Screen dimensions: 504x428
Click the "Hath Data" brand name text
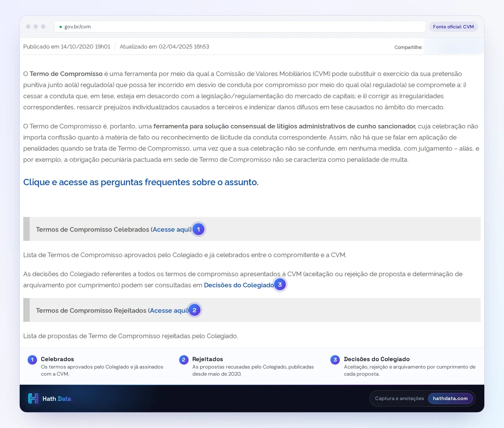click(x=57, y=399)
